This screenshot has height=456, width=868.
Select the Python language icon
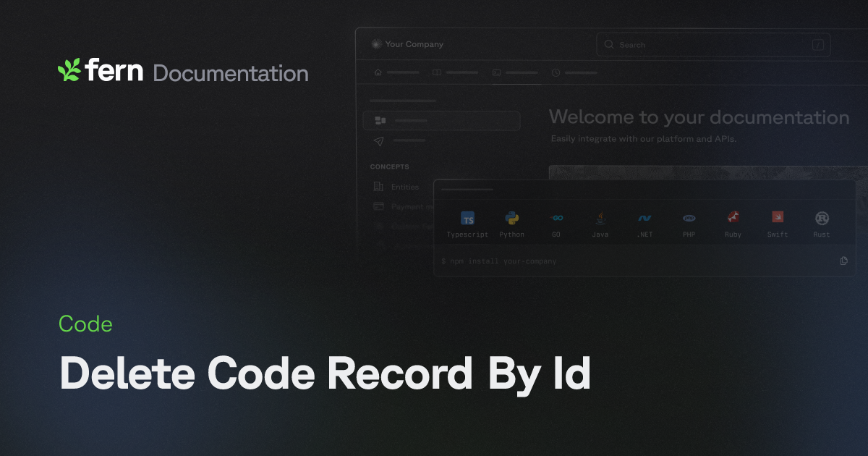[x=512, y=218]
